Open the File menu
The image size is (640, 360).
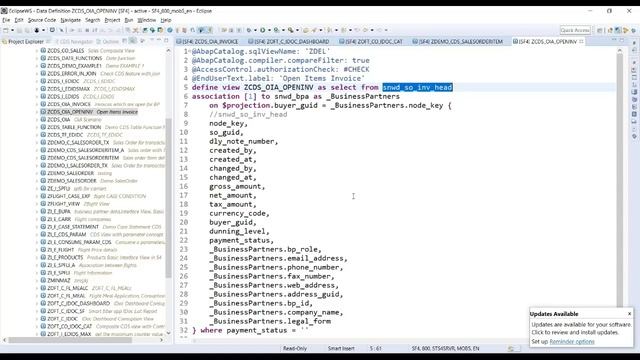(x=6, y=20)
